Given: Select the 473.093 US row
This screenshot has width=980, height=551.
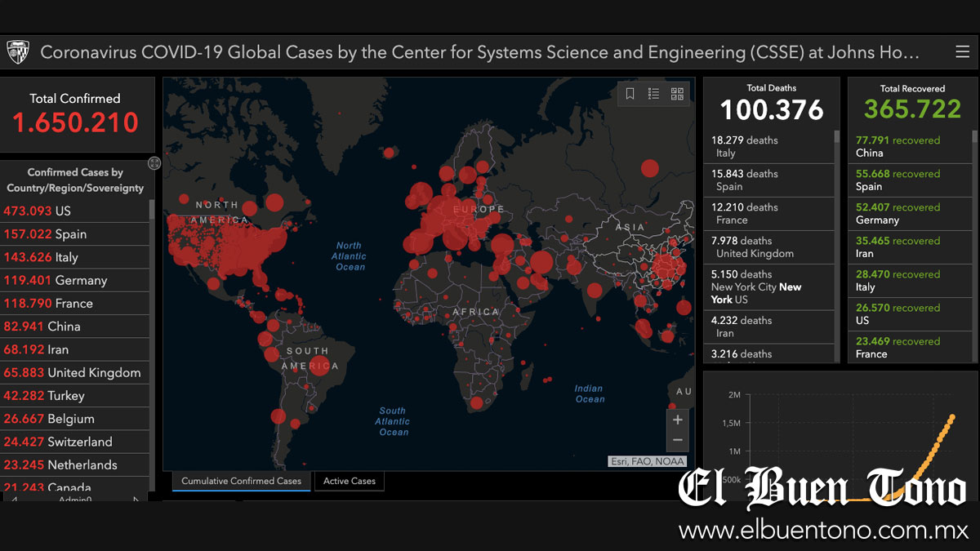Looking at the screenshot, I should coord(75,211).
